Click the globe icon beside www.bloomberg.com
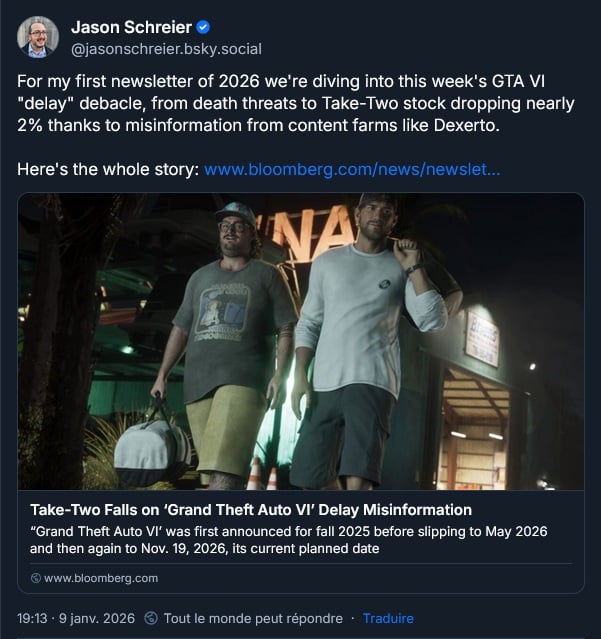Viewport: 601px width, 639px height. click(36, 578)
